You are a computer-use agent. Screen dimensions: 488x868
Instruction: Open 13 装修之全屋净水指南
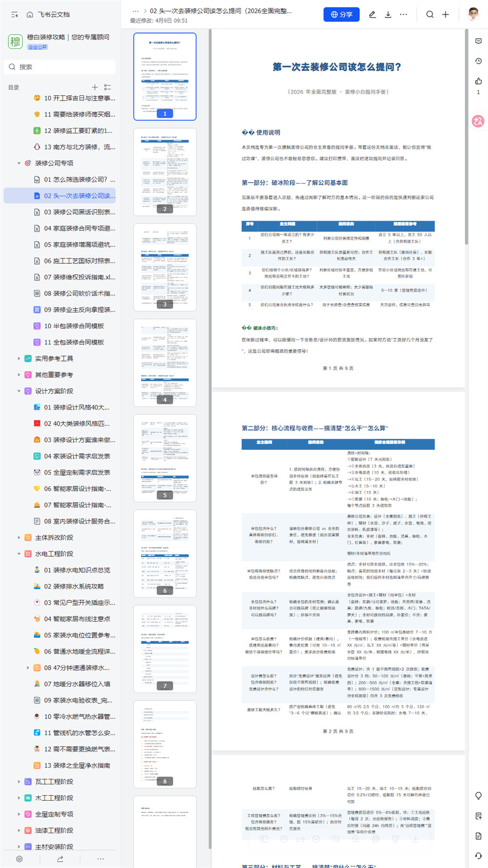pos(60,765)
